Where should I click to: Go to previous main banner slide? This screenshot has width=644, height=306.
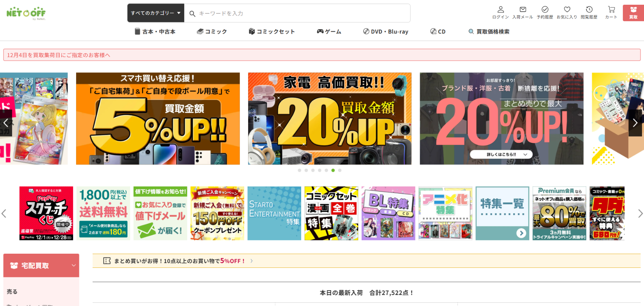6,123
